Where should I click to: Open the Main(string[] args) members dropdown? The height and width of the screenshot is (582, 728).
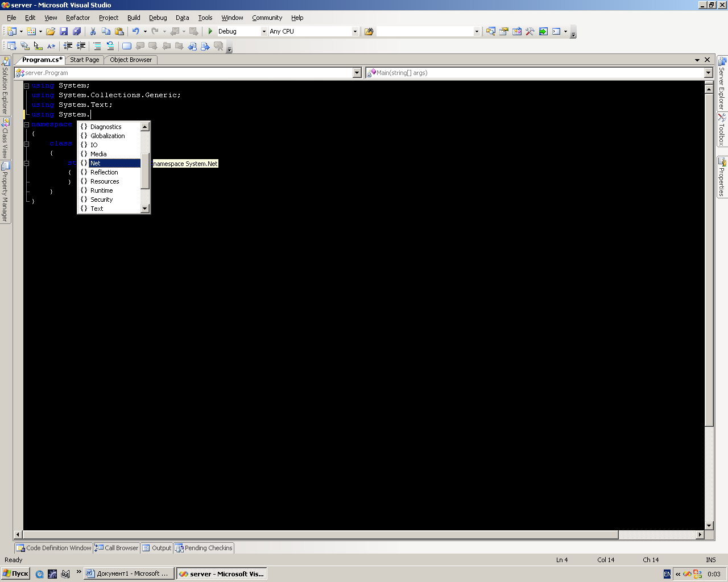[709, 73]
